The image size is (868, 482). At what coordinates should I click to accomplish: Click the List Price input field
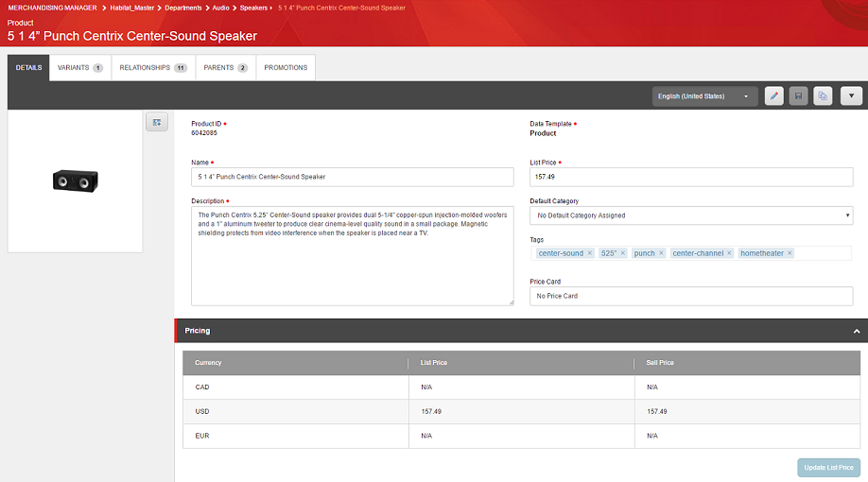tap(691, 177)
